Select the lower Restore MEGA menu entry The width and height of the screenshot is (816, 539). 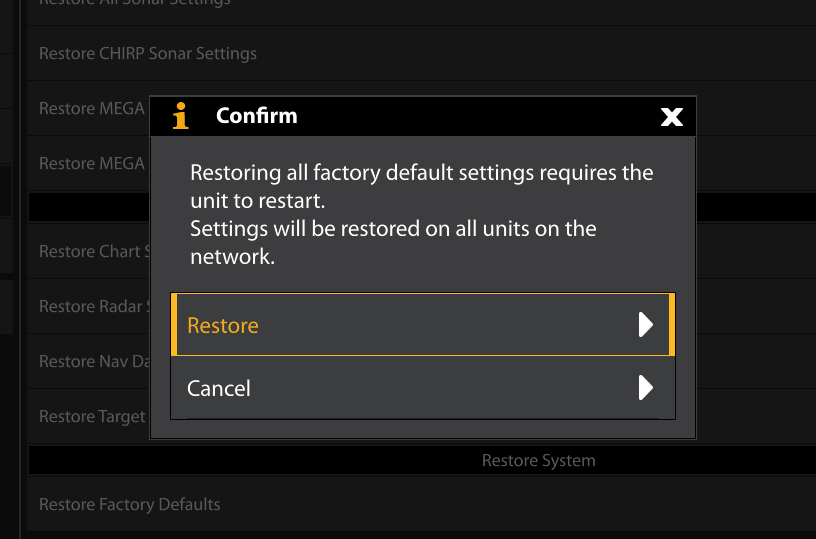tap(92, 163)
